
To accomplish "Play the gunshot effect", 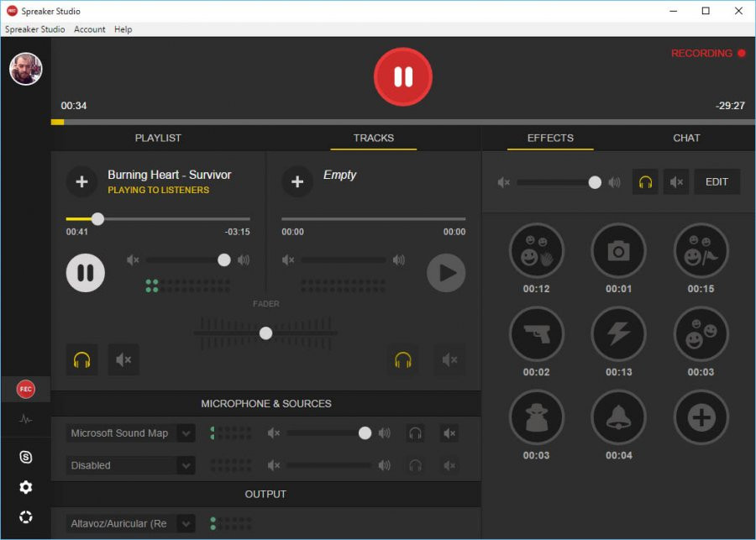I will tap(536, 333).
